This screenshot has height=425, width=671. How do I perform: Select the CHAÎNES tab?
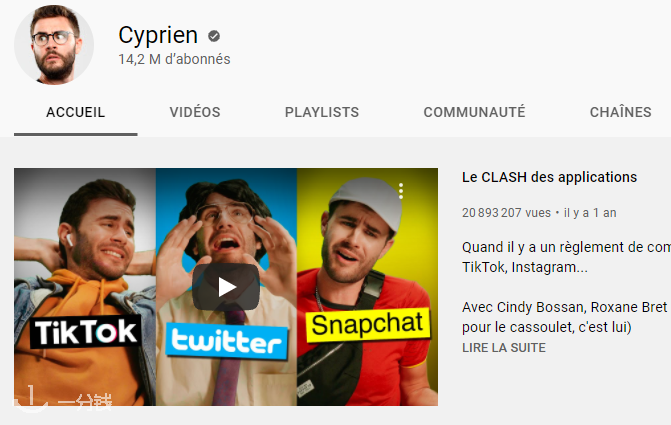coord(621,112)
